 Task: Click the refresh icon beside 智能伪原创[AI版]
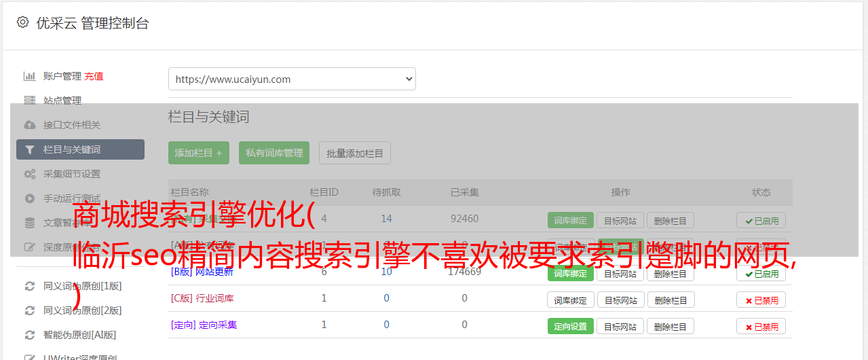(x=30, y=335)
